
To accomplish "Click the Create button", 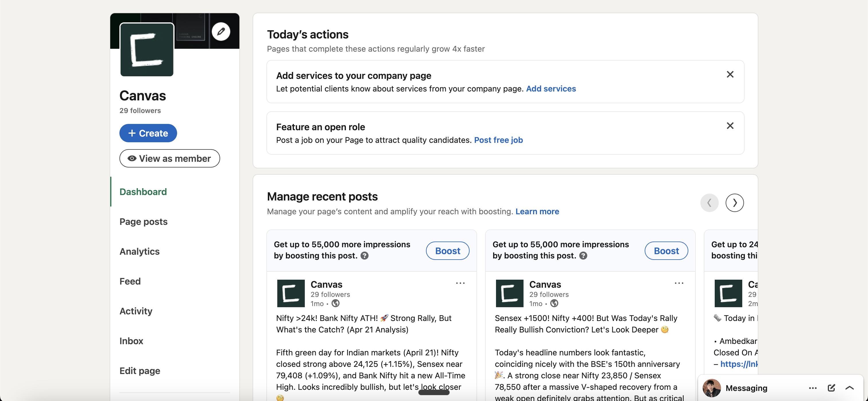I will click(x=148, y=133).
